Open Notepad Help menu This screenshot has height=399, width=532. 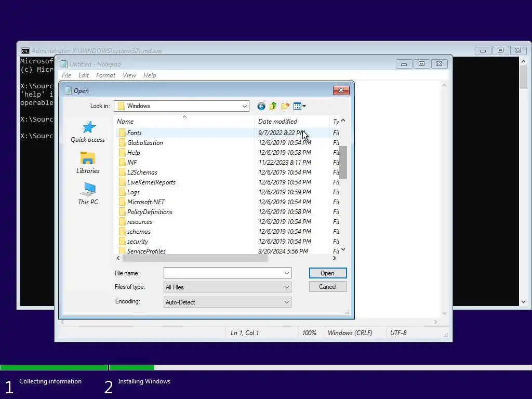click(150, 75)
